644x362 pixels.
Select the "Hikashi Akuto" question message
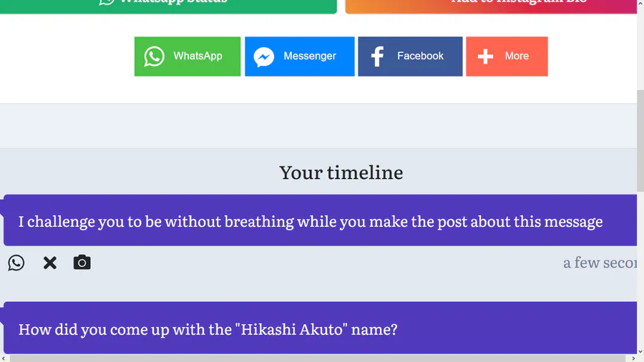coord(208,329)
